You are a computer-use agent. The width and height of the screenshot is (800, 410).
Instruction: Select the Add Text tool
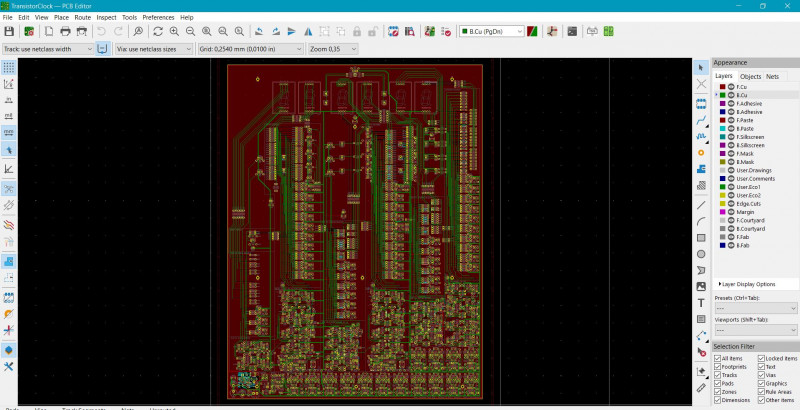point(702,302)
